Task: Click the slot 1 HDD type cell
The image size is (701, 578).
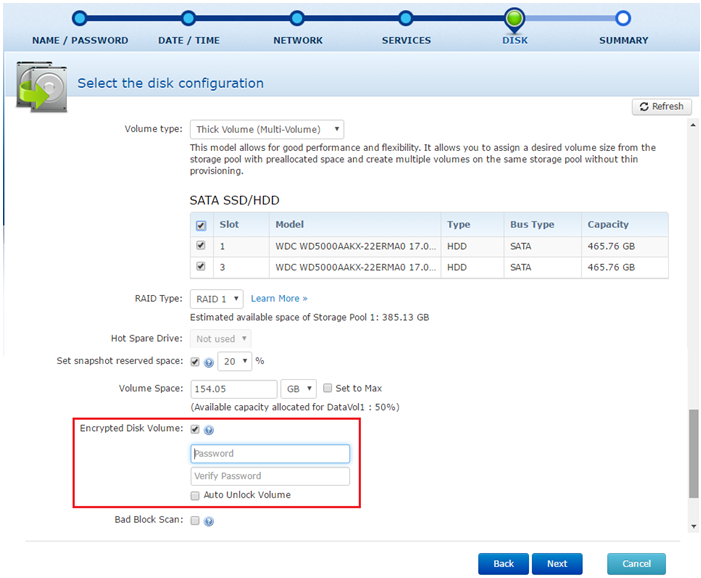Action: (473, 246)
